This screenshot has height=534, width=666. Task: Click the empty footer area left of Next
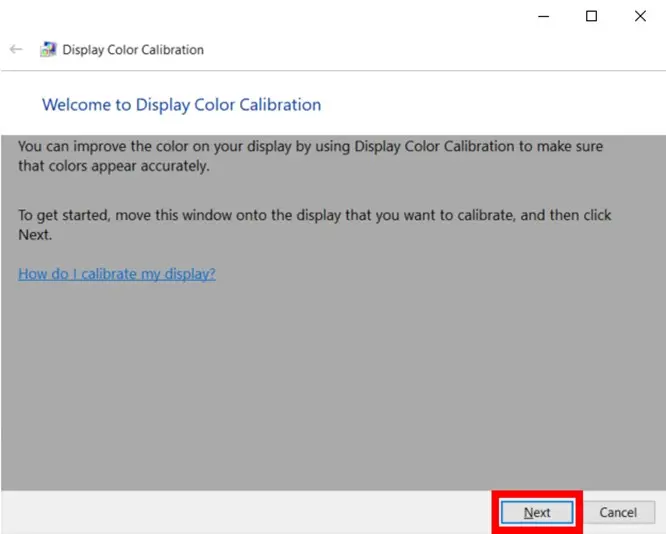[x=250, y=512]
